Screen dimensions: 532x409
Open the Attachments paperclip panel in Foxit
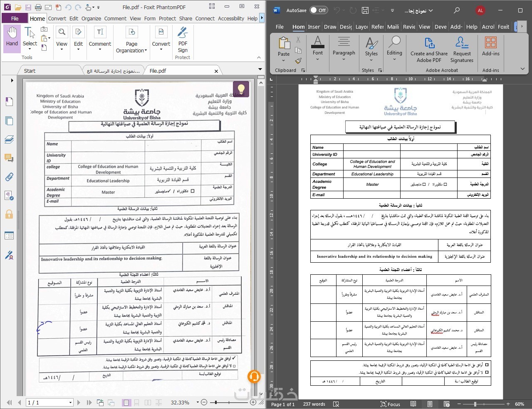coord(9,177)
